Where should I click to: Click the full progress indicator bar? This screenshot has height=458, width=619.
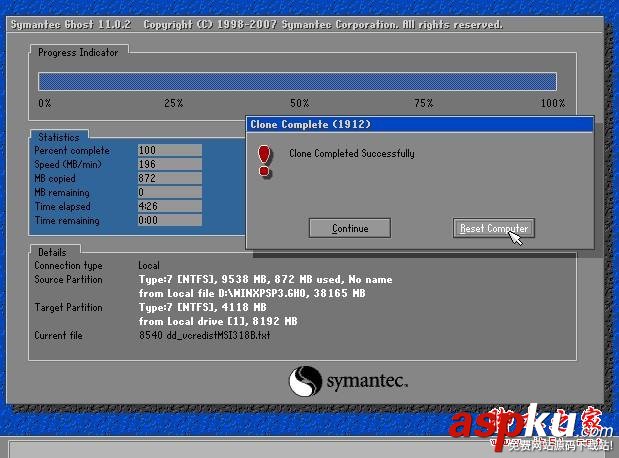click(297, 82)
